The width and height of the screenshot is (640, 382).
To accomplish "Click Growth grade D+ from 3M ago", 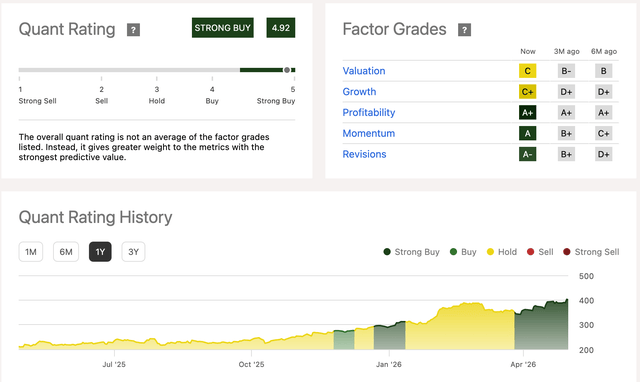I will point(566,92).
